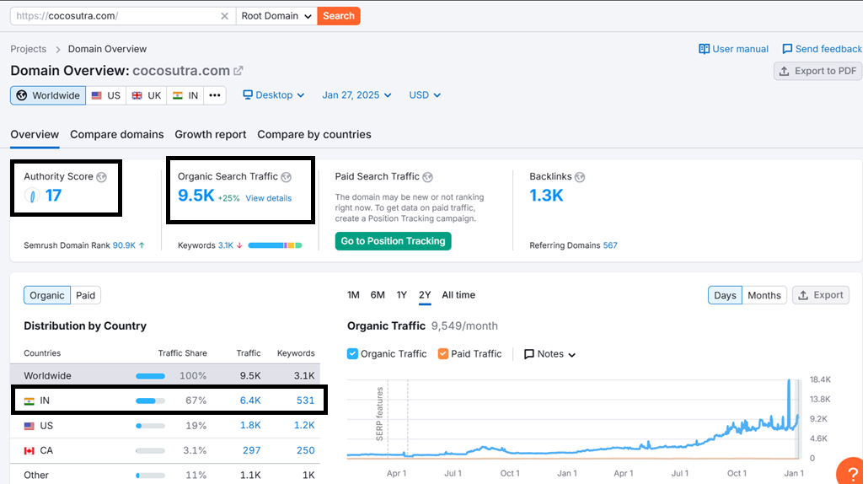The height and width of the screenshot is (484, 868).
Task: Select the 2Y time range
Action: point(425,295)
